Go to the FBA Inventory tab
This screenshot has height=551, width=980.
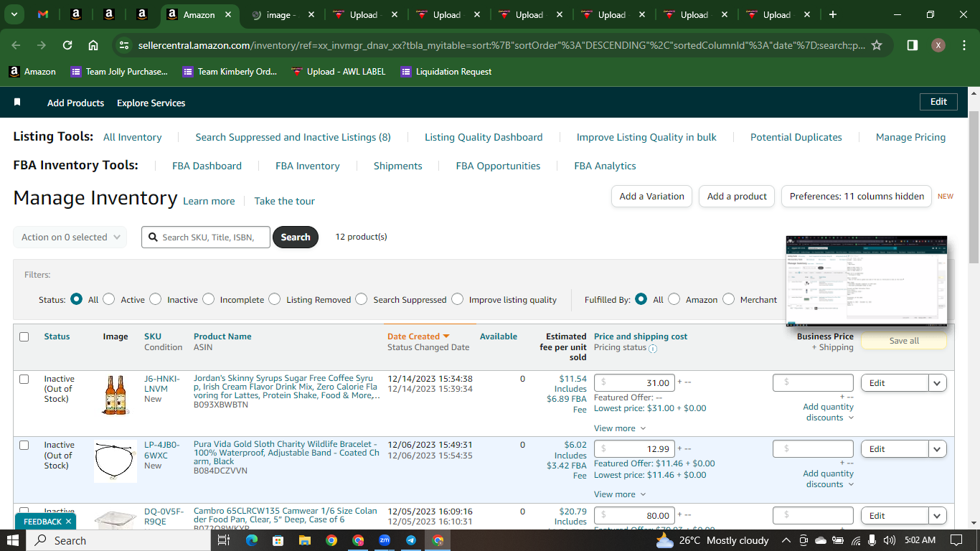pos(308,166)
